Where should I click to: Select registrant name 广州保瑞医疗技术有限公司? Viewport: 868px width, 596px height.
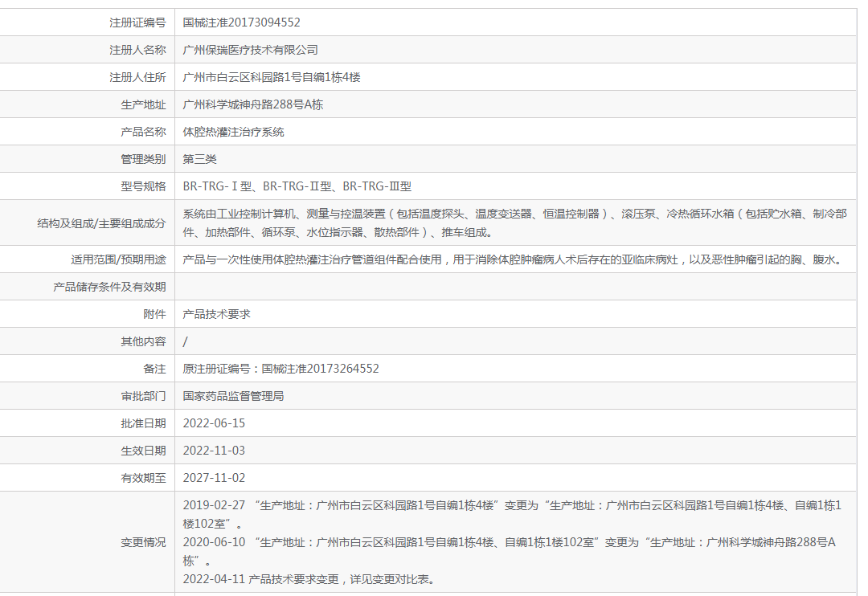pyautogui.click(x=250, y=50)
